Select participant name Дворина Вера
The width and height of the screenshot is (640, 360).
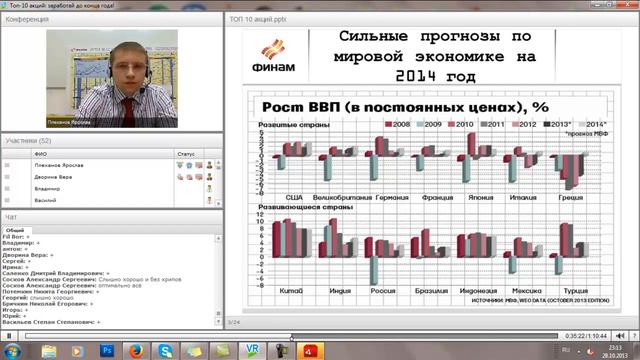pyautogui.click(x=53, y=177)
